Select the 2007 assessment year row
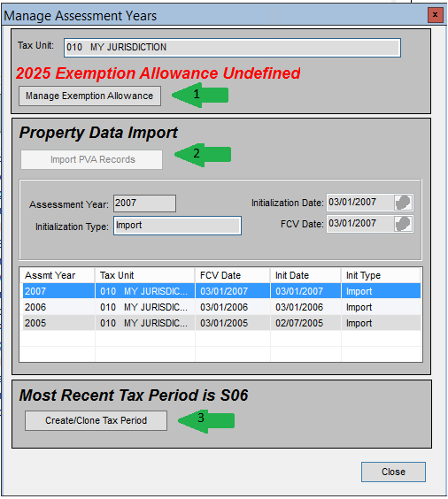 (221, 291)
